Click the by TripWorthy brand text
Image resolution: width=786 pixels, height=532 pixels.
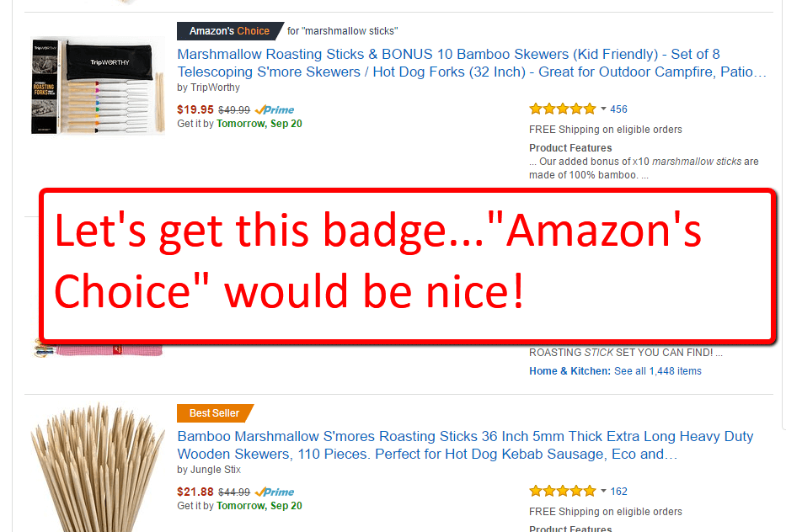209,88
